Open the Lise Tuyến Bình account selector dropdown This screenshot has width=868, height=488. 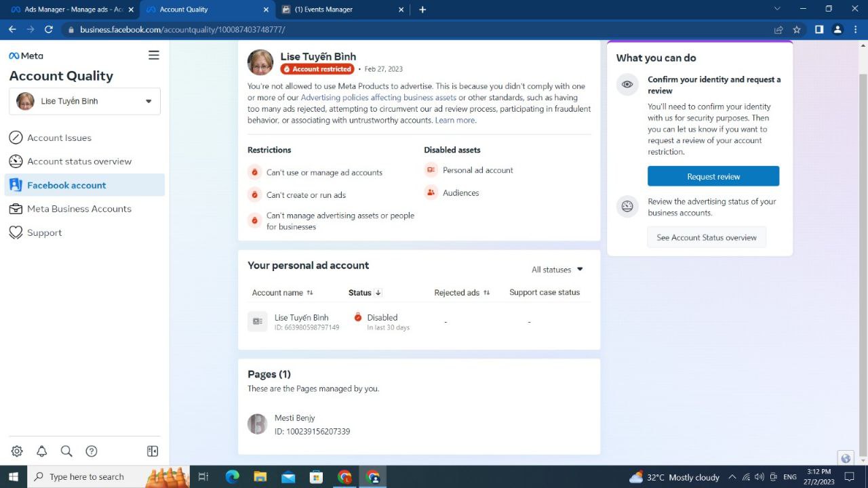coord(85,101)
